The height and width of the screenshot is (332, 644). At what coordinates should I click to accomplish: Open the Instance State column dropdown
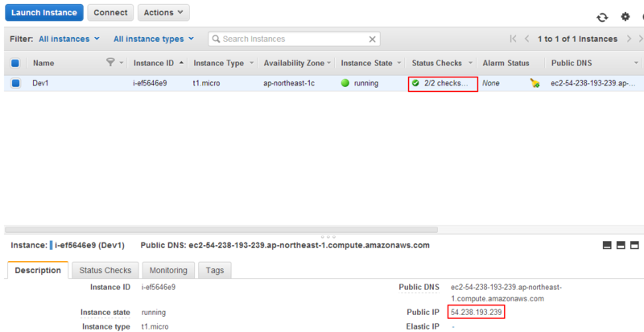[399, 64]
